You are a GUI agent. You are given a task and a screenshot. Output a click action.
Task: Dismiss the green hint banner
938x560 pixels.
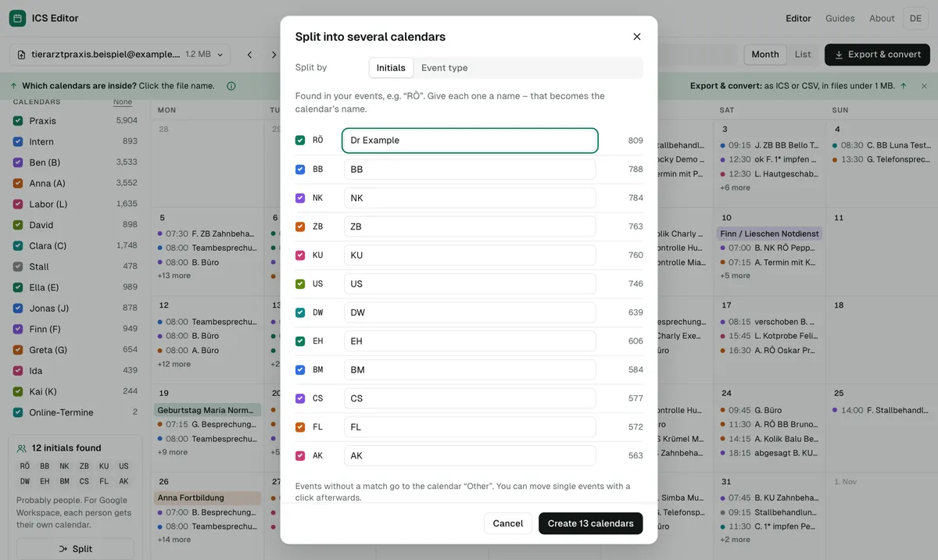coord(924,86)
